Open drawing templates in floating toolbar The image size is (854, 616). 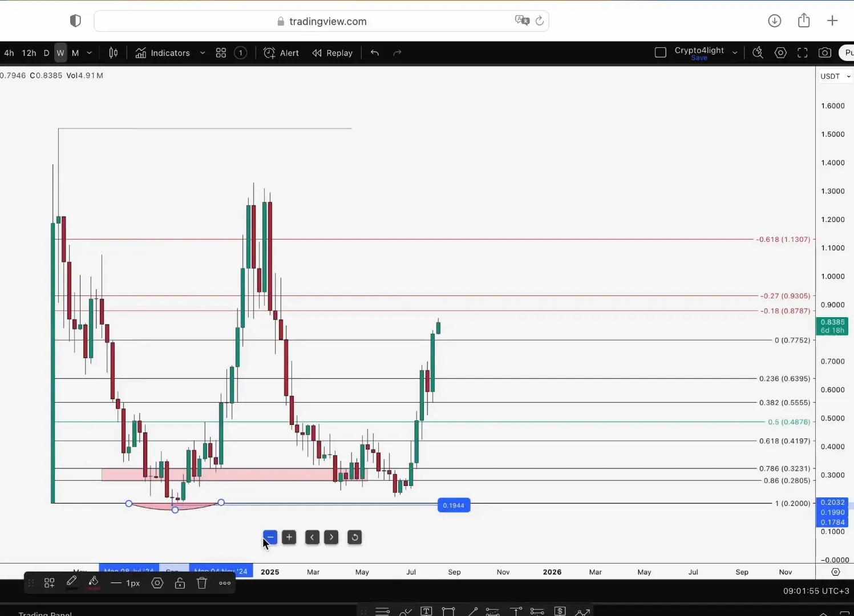tap(50, 583)
